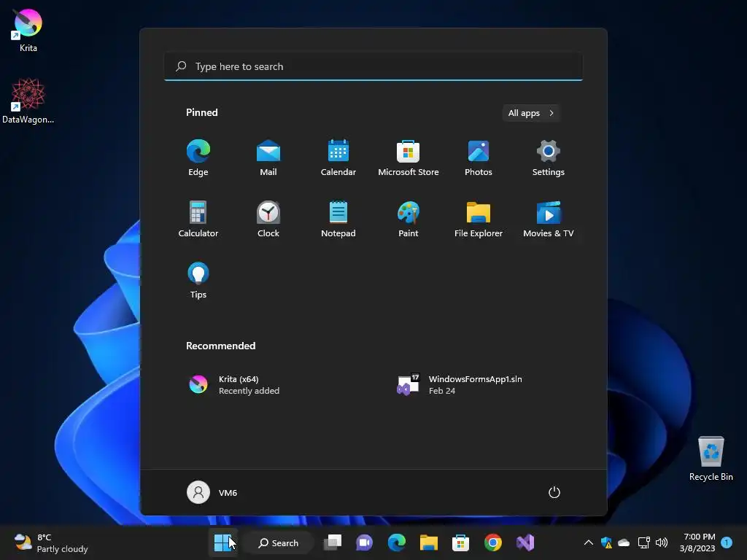Open the Clock app
Screen dimensions: 747x560
coord(268,219)
